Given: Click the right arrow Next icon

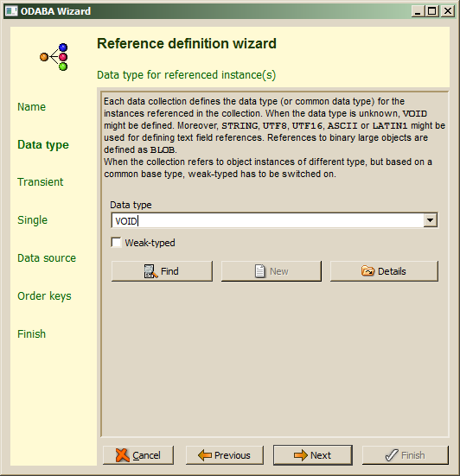Looking at the screenshot, I should coord(301,455).
